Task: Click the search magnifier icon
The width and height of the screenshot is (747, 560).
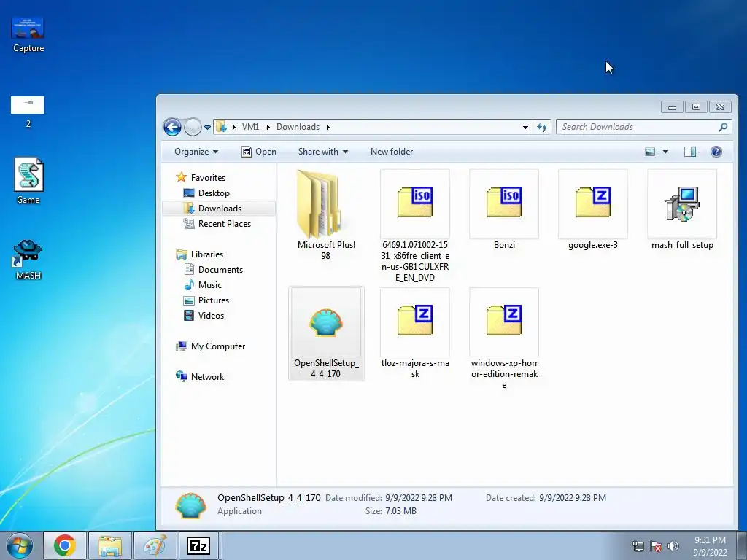Action: 723,127
